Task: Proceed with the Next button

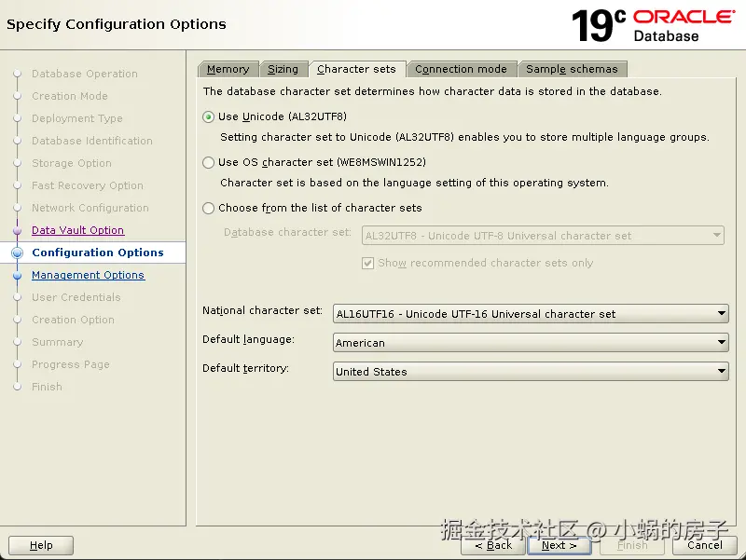Action: [x=559, y=545]
